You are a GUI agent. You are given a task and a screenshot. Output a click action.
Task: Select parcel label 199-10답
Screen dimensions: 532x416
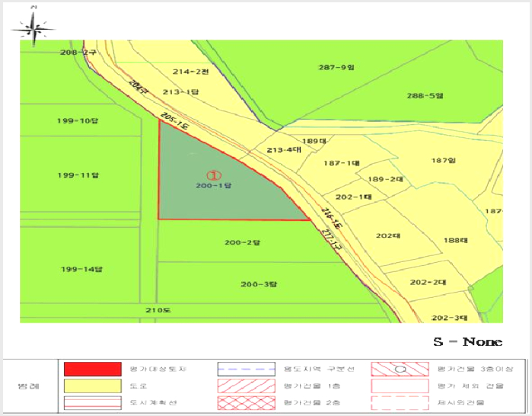78,120
